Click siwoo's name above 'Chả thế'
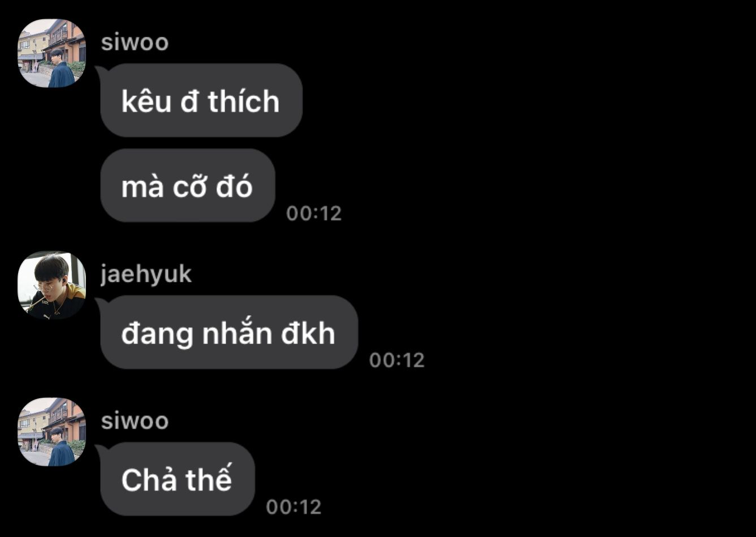This screenshot has width=756, height=537. (135, 421)
